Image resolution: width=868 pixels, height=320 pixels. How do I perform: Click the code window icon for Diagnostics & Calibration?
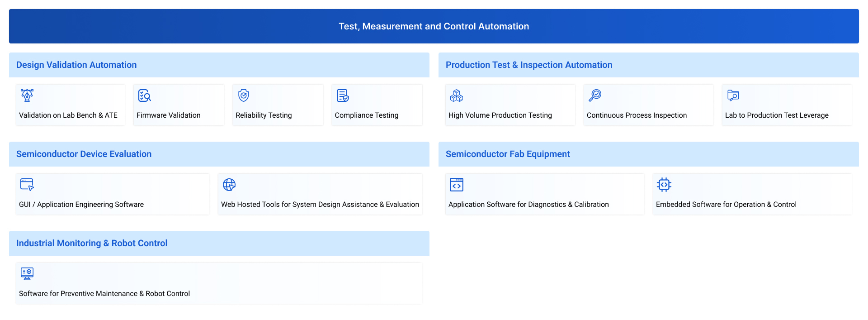coord(457,185)
